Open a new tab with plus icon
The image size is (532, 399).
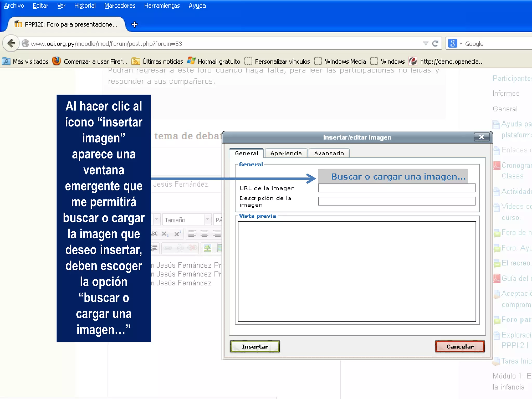point(135,24)
